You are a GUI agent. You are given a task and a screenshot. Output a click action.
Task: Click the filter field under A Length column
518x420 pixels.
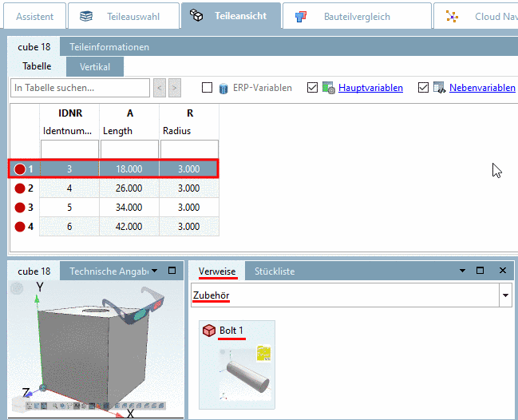[x=129, y=149]
